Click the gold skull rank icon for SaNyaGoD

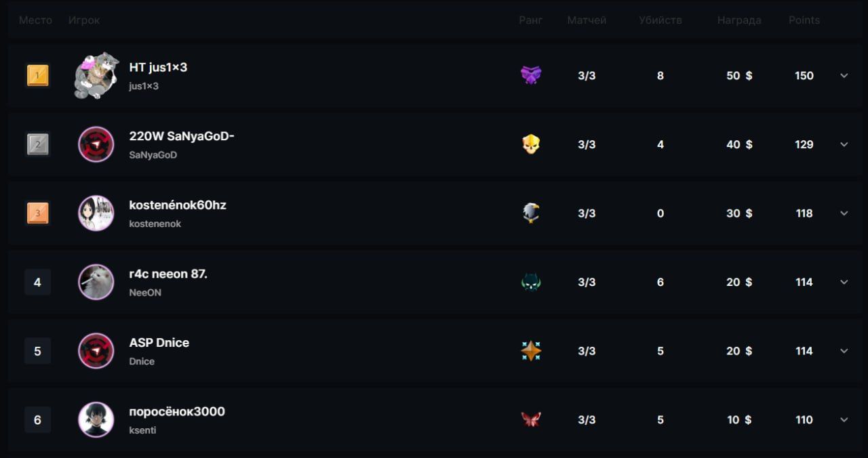pyautogui.click(x=531, y=144)
